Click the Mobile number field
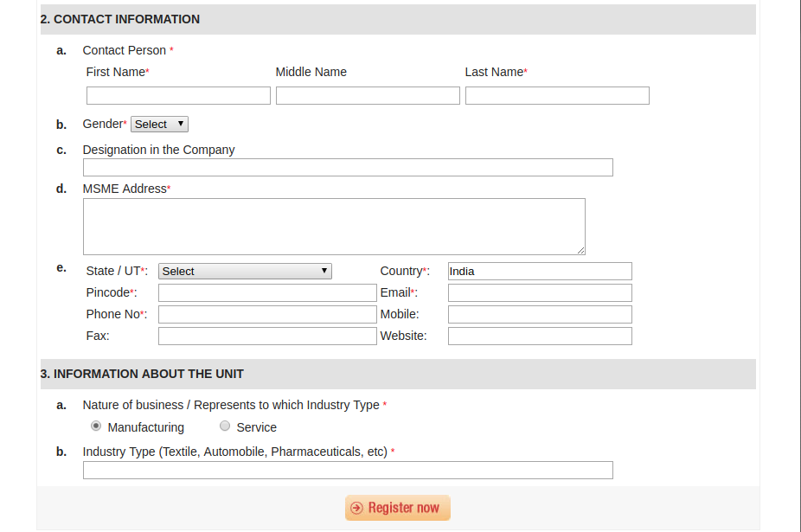 coord(540,315)
